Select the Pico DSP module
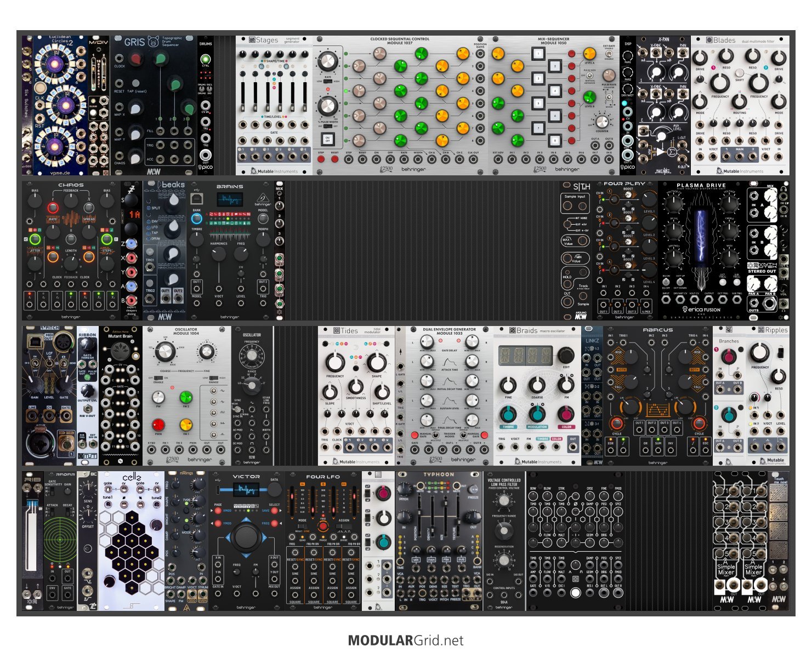Screen dimensions: 812x652 (628, 105)
